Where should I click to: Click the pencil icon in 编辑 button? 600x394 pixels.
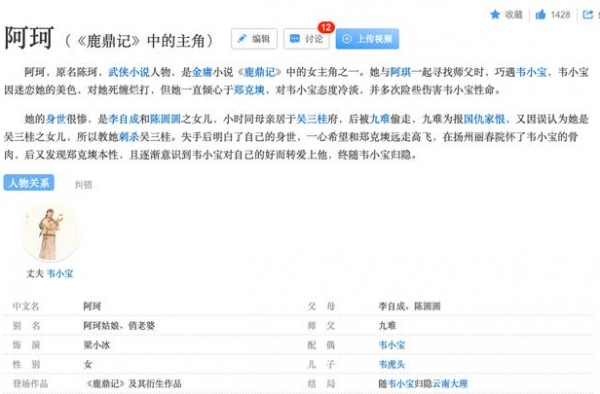pyautogui.click(x=242, y=38)
